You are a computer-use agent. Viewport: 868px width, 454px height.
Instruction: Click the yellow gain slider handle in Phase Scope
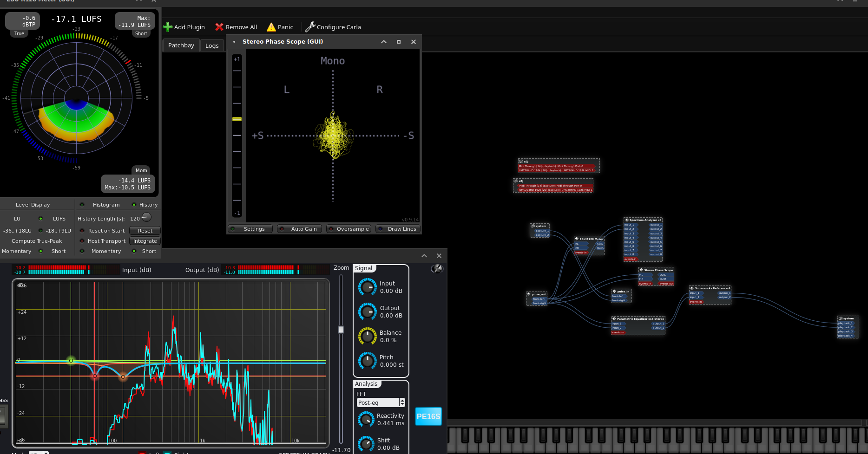(237, 119)
